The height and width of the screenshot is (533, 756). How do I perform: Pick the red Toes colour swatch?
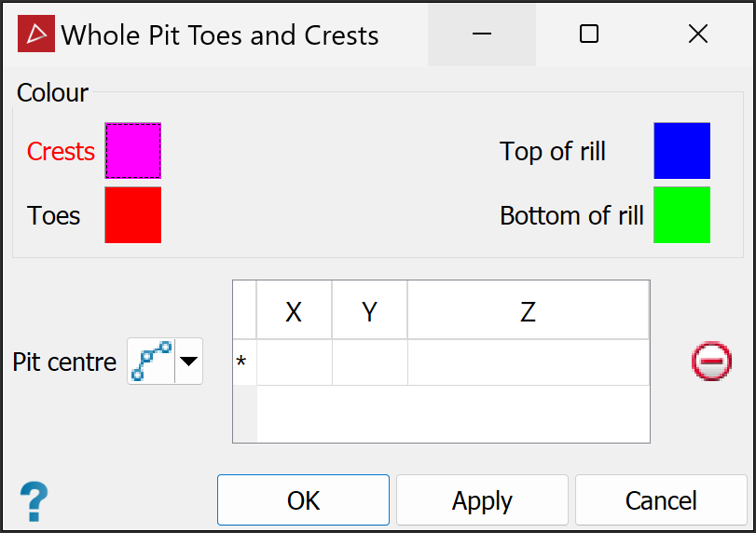tap(133, 215)
